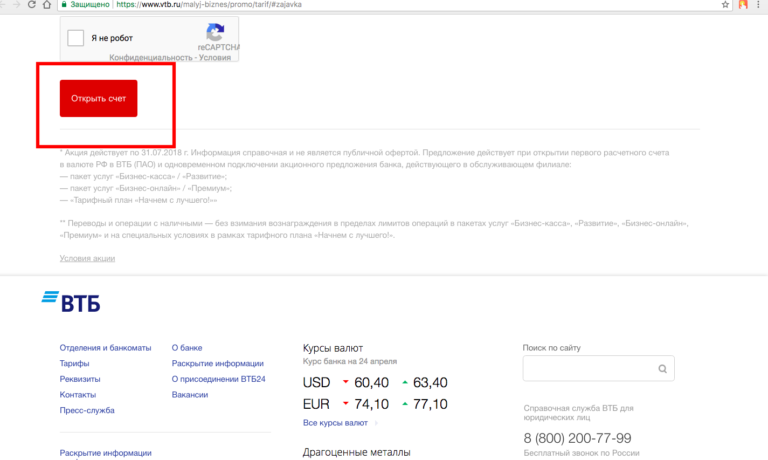
Task: Check the 'Я не робот' captcha box
Action: tap(76, 38)
